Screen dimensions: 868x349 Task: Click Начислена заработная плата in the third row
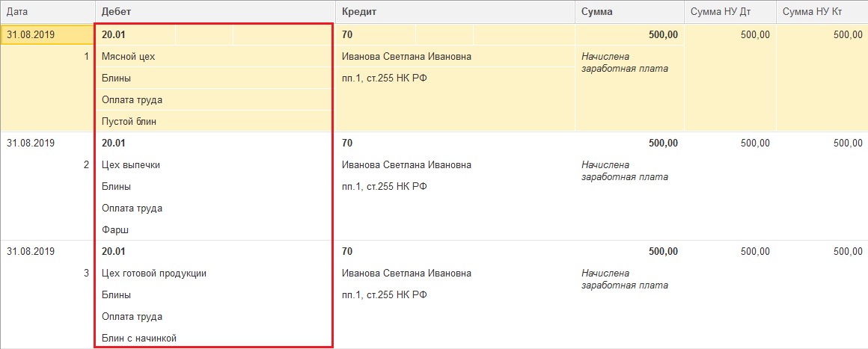click(624, 279)
